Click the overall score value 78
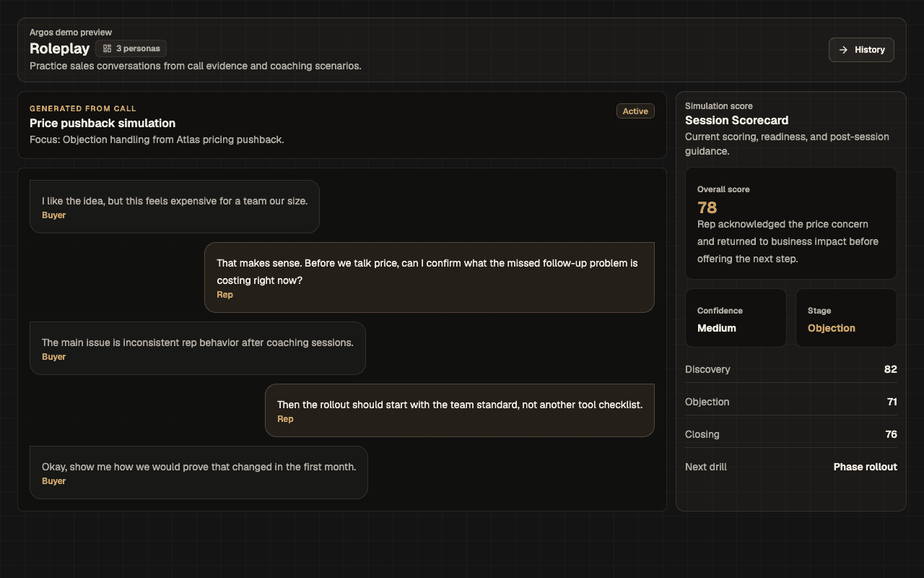Image resolution: width=924 pixels, height=578 pixels. coord(707,208)
